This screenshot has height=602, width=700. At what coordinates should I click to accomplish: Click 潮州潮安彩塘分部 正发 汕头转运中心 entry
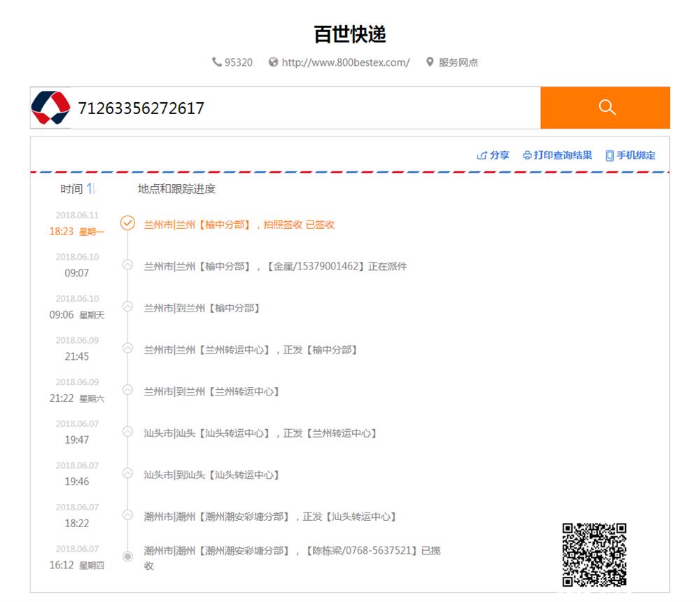pos(269,517)
